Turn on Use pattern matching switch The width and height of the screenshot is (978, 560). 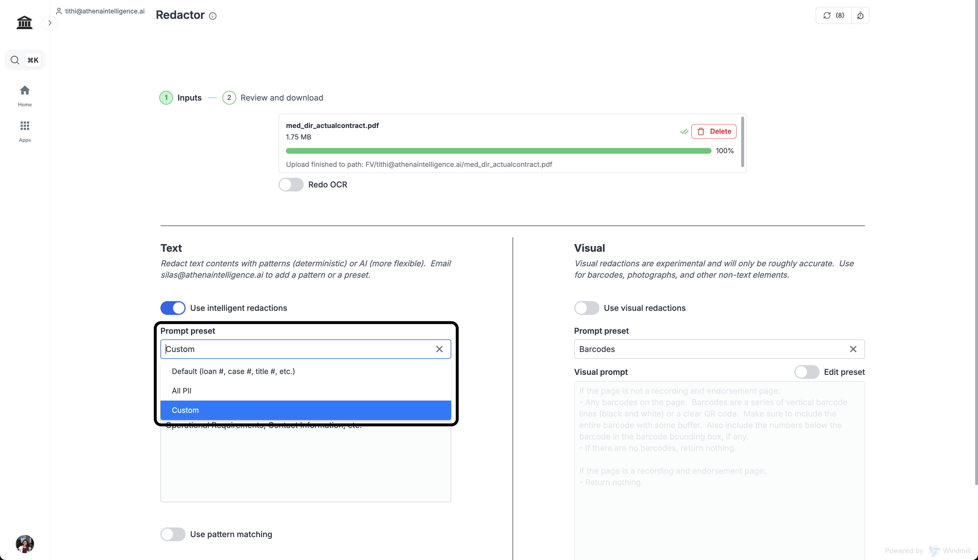pyautogui.click(x=173, y=534)
